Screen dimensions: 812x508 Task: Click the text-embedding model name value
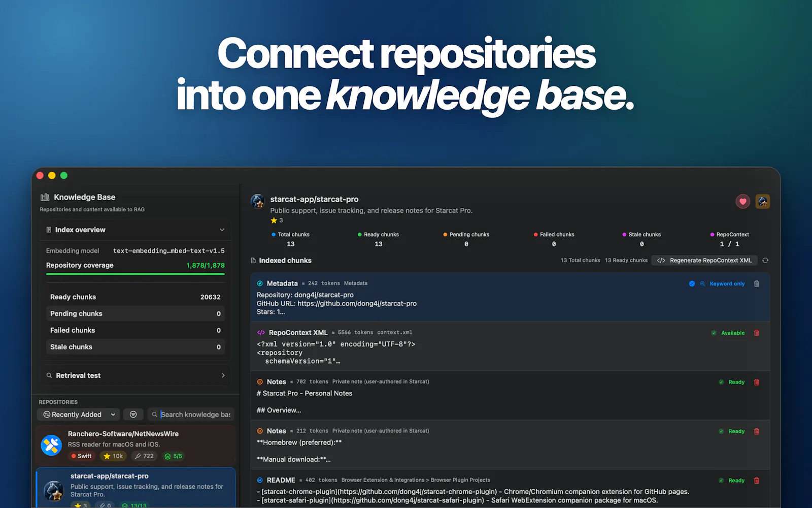(168, 251)
